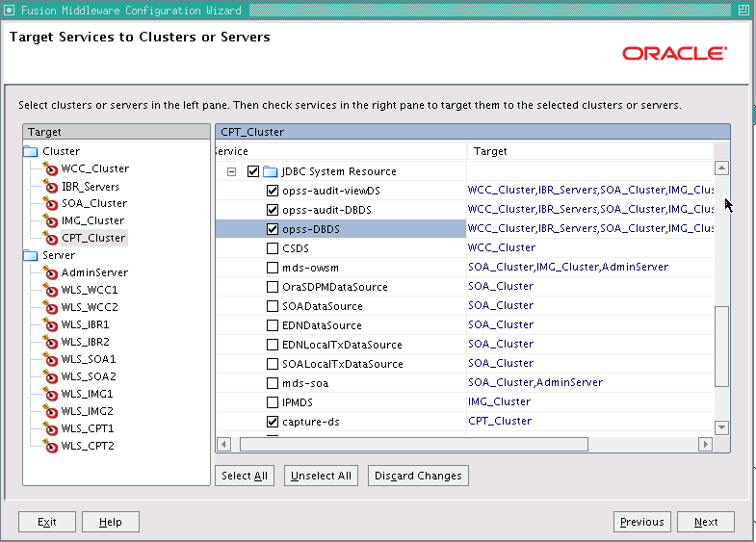The height and width of the screenshot is (542, 756).
Task: Click the Unselect All button
Action: (x=321, y=476)
